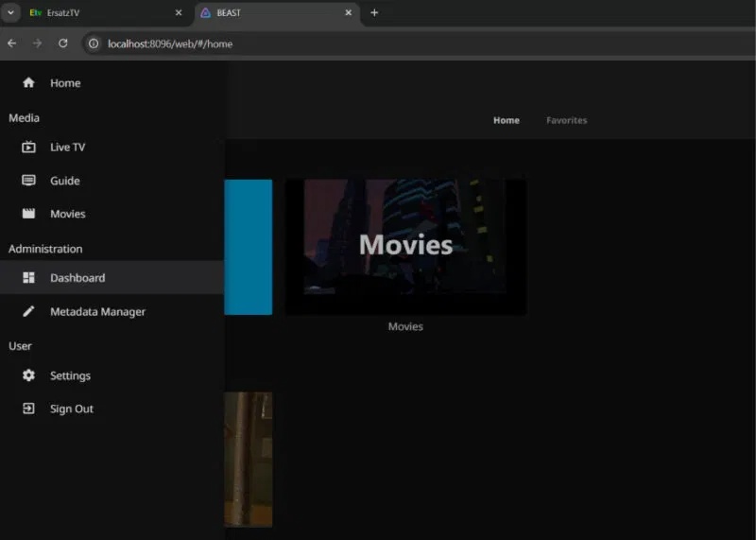The image size is (756, 540).
Task: Switch to the Favorites tab
Action: 566,120
